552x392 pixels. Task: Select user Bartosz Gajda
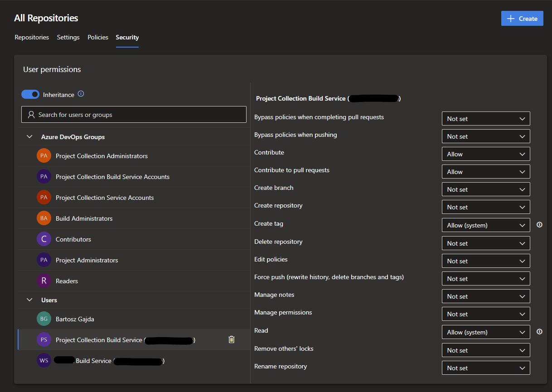(133, 319)
